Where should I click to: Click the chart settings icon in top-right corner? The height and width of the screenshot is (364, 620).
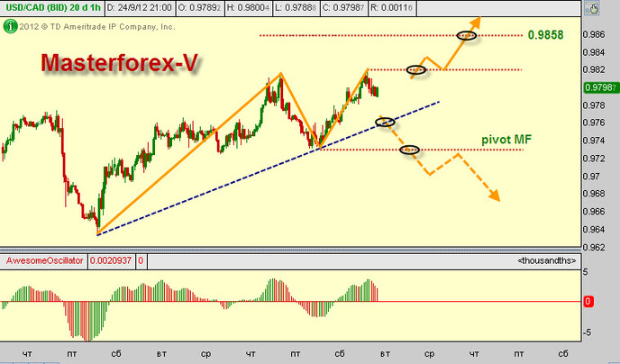(x=595, y=10)
